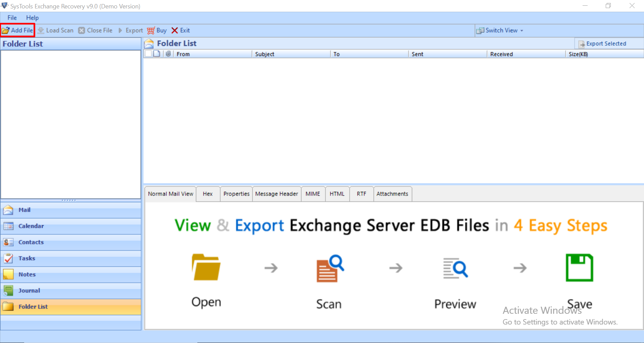
Task: Select Journal in the navigation pane
Action: [x=71, y=291]
